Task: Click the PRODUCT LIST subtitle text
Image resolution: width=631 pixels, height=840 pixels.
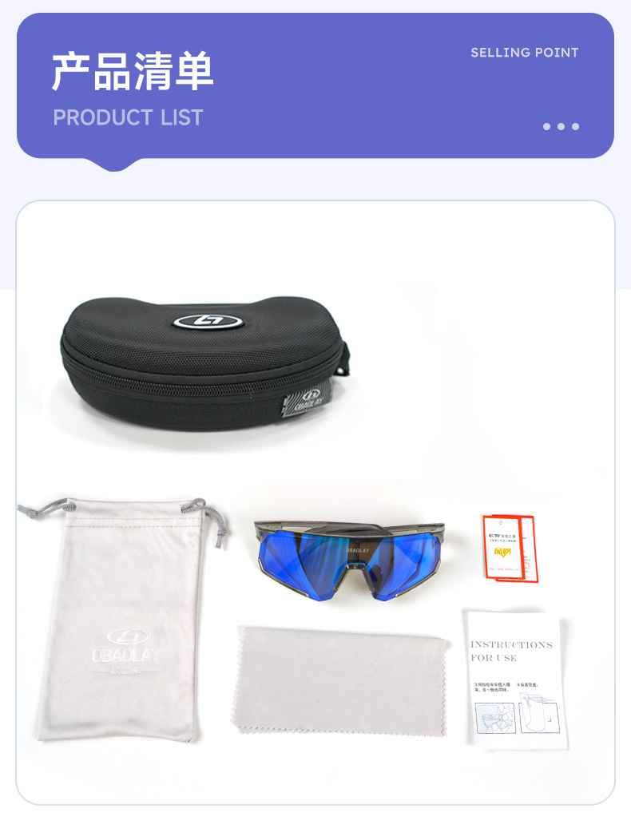Action: (128, 117)
